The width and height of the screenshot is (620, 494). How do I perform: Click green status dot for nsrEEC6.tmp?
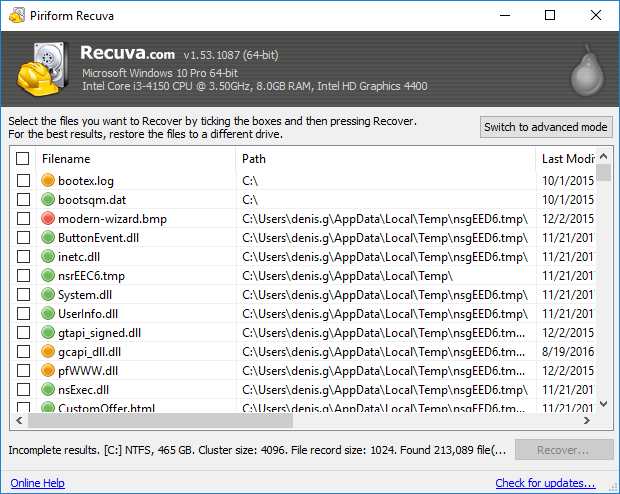(x=48, y=275)
